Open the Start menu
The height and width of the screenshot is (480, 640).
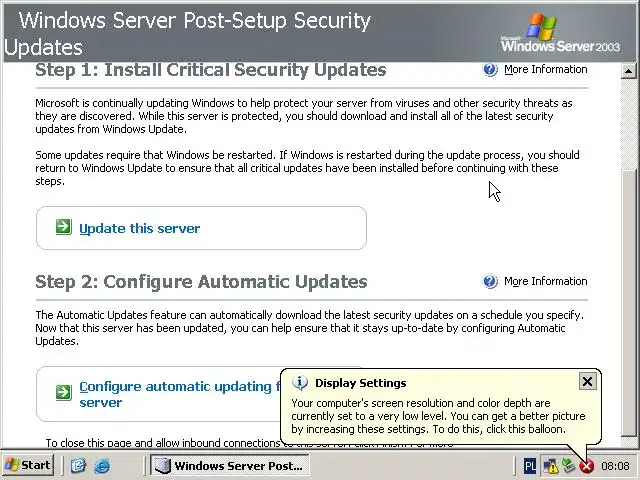tap(28, 465)
